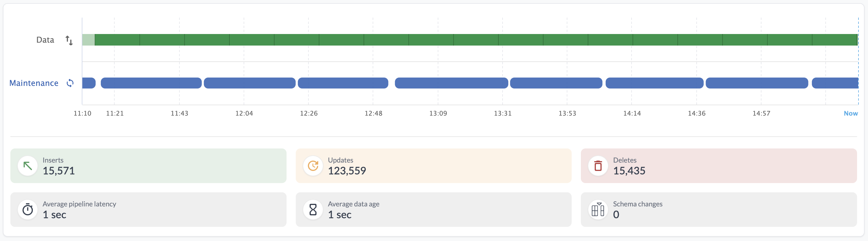Image resolution: width=868 pixels, height=241 pixels.
Task: Open the Deletes 15,435 stat card
Action: pos(719,166)
